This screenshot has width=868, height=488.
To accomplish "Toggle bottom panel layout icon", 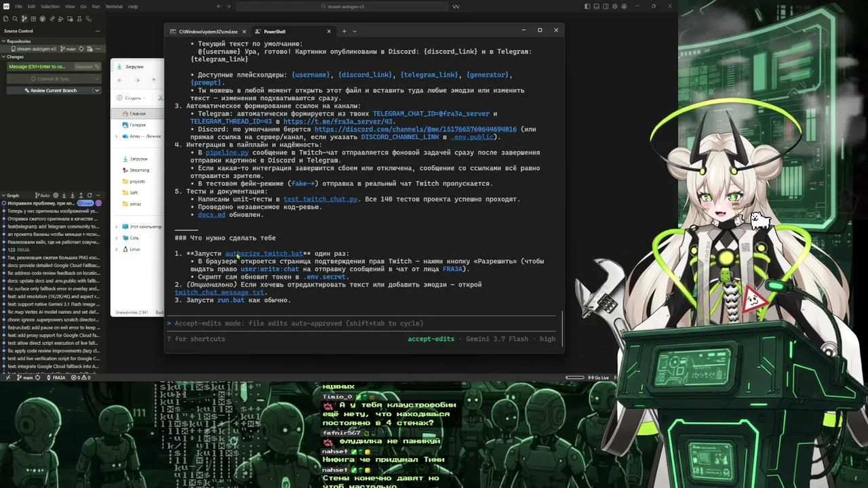I will point(597,6).
